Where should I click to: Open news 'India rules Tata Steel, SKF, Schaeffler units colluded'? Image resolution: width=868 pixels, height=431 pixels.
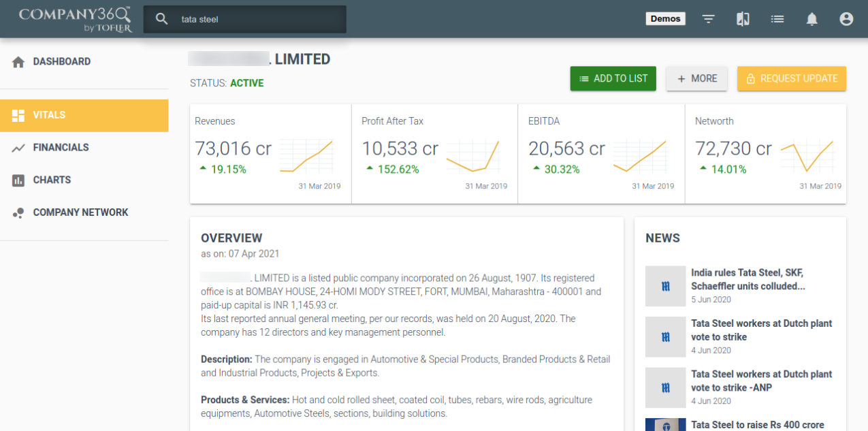(x=748, y=279)
